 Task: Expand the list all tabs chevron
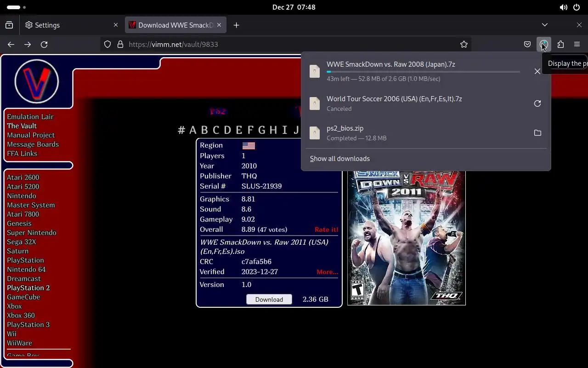coord(545,25)
